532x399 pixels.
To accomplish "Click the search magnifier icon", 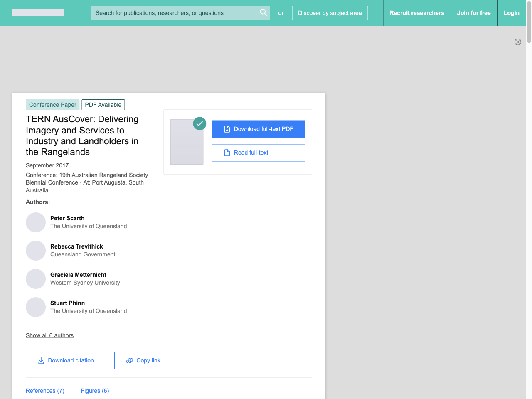I will coord(263,12).
